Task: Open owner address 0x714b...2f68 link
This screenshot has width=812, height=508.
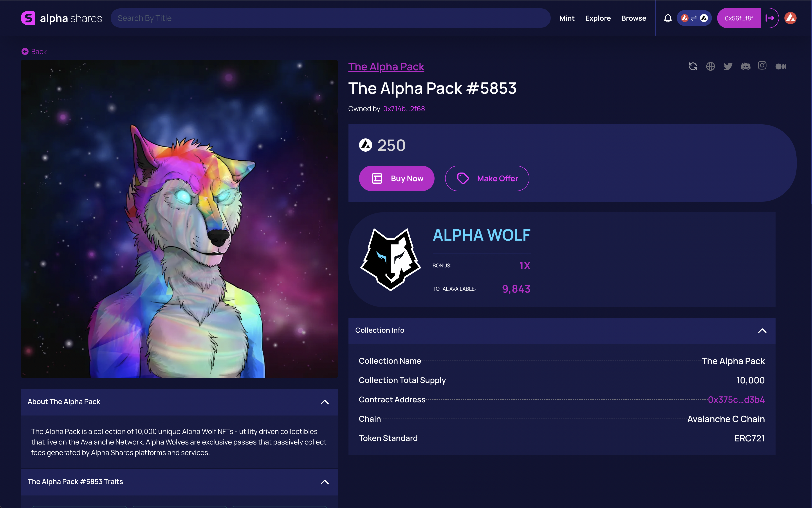Action: [404, 109]
